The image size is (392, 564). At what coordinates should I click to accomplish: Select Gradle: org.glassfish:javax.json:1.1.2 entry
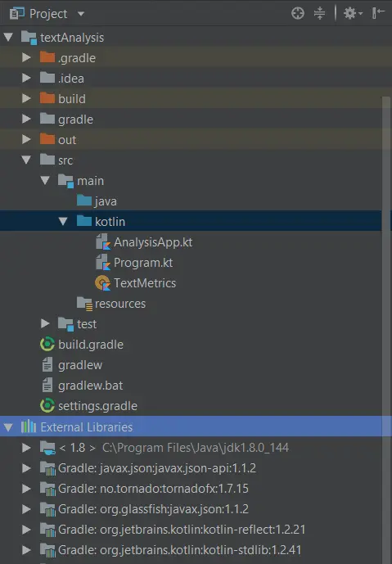(153, 509)
